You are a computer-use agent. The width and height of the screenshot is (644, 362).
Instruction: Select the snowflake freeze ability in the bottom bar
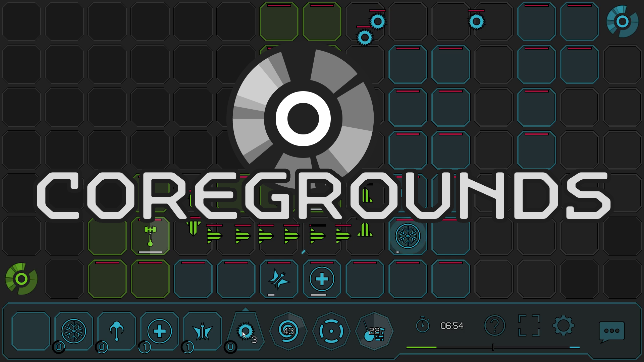coord(73,331)
